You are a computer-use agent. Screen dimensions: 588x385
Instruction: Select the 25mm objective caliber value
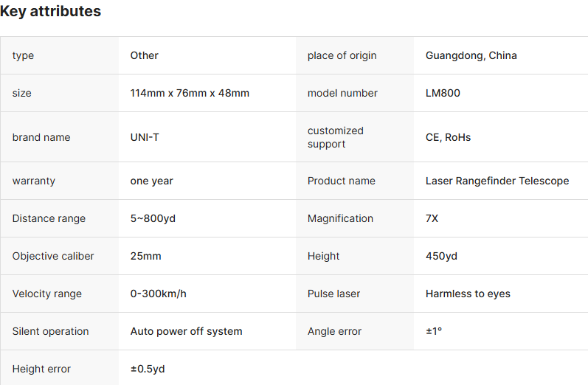(145, 256)
